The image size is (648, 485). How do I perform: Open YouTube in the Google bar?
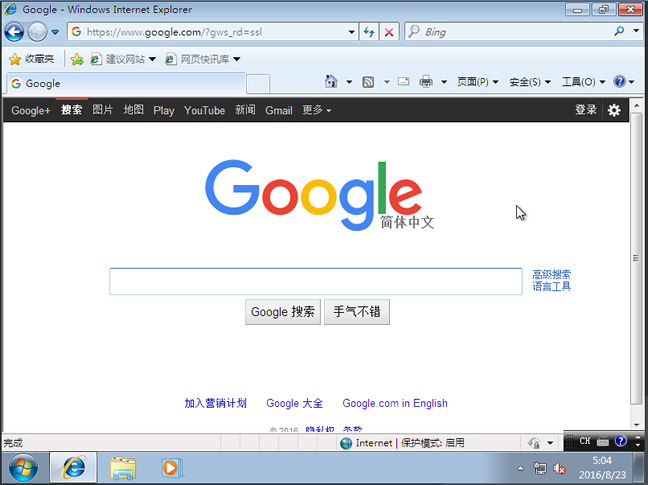pyautogui.click(x=205, y=110)
